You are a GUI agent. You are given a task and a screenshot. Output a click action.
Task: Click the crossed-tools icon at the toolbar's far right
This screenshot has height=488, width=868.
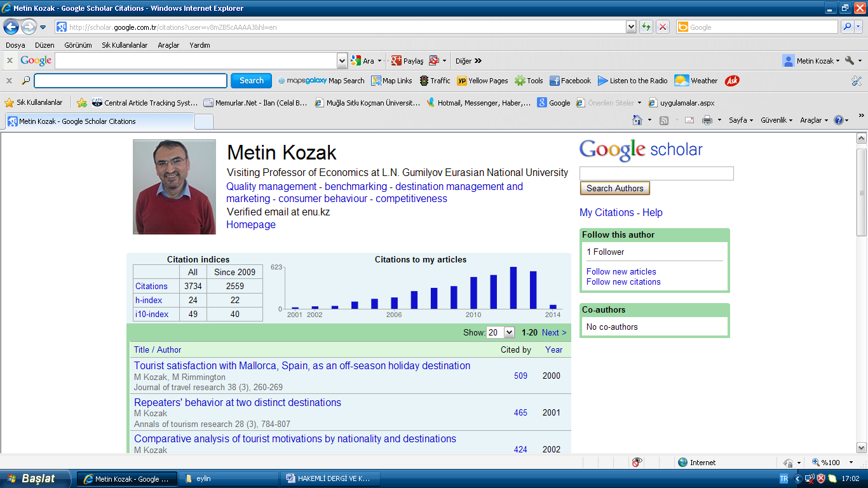[857, 81]
